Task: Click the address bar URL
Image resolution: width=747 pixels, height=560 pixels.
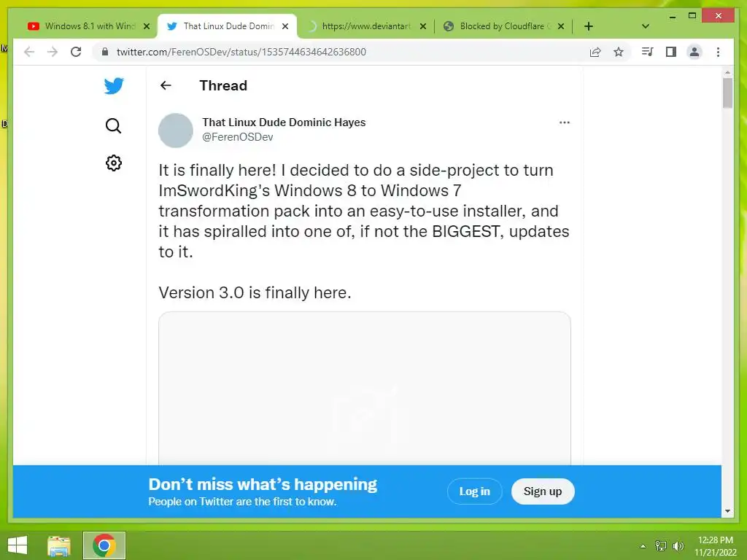Action: (241, 52)
